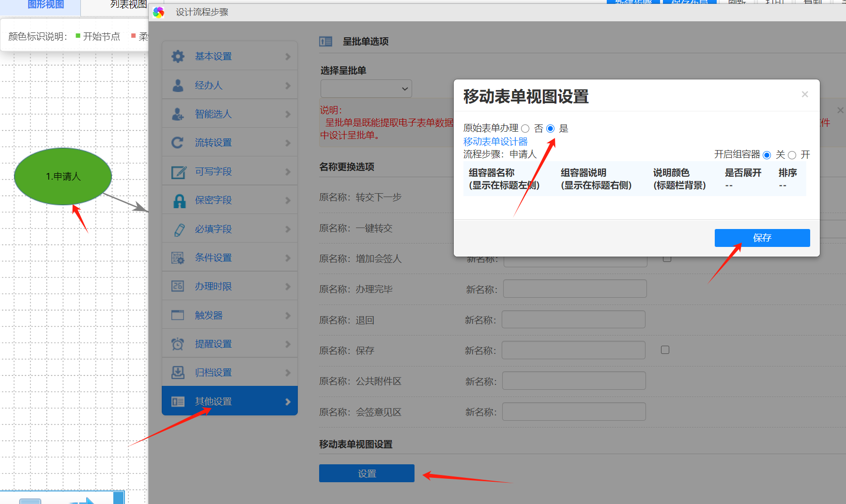Click the calendar icon beside 办理时限
The image size is (846, 504).
[x=178, y=286]
